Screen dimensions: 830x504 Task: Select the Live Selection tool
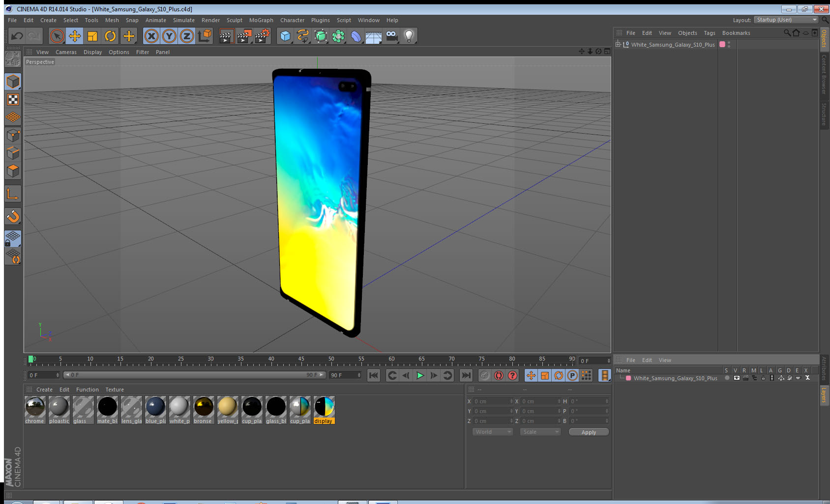pos(57,36)
